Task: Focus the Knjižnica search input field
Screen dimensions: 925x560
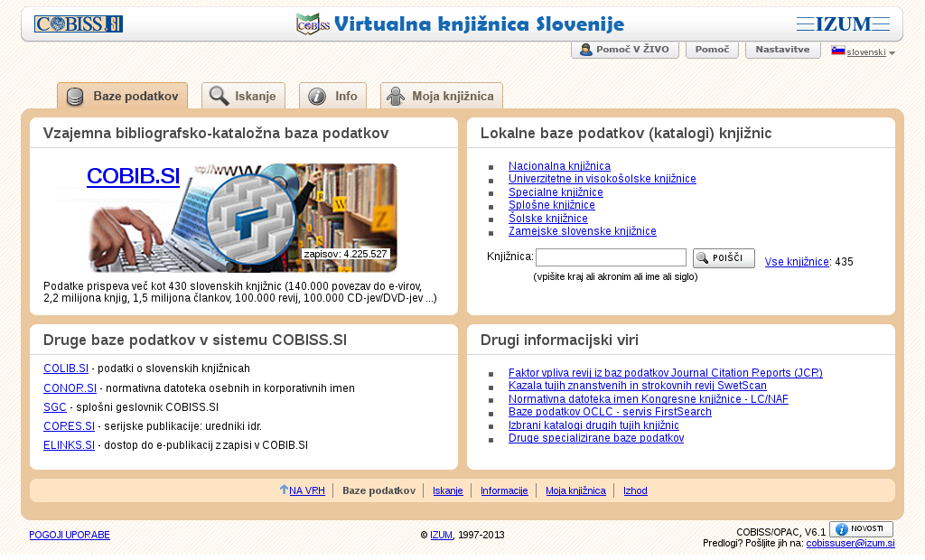Action: coord(611,257)
